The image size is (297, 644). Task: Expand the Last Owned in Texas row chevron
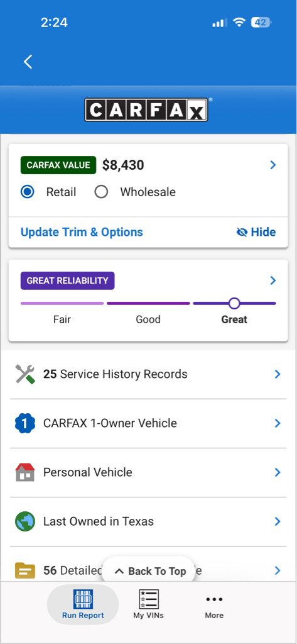point(278,521)
